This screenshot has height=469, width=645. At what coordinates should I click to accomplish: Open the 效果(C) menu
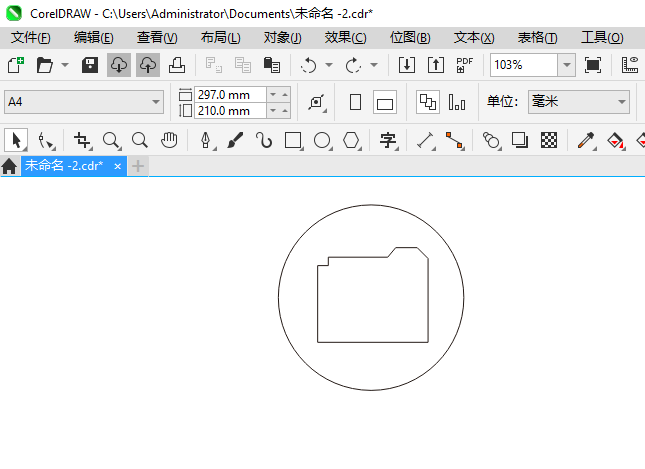[346, 37]
